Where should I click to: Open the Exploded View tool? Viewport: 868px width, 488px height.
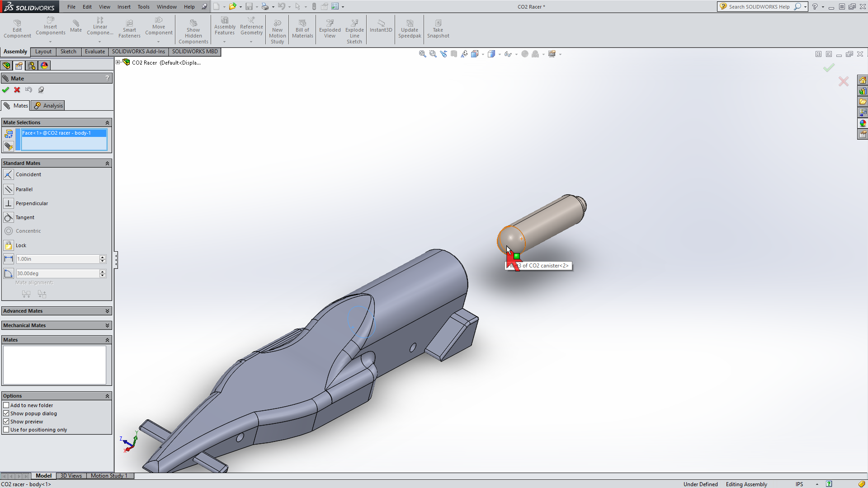[330, 29]
